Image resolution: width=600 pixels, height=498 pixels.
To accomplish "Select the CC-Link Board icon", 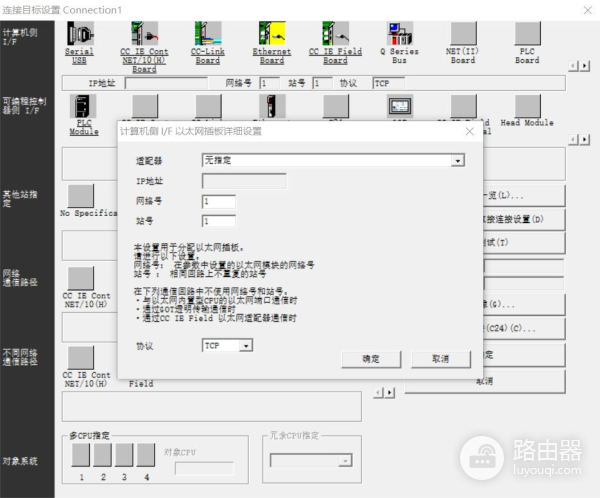I will (208, 34).
